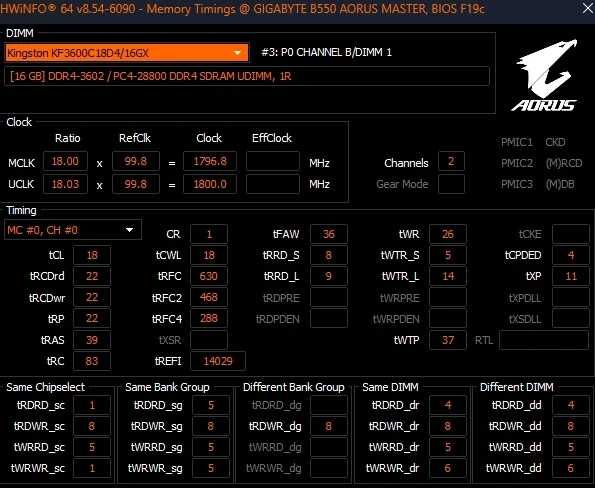595x488 pixels.
Task: Click the tRDWR_sg value field
Action: point(211,426)
